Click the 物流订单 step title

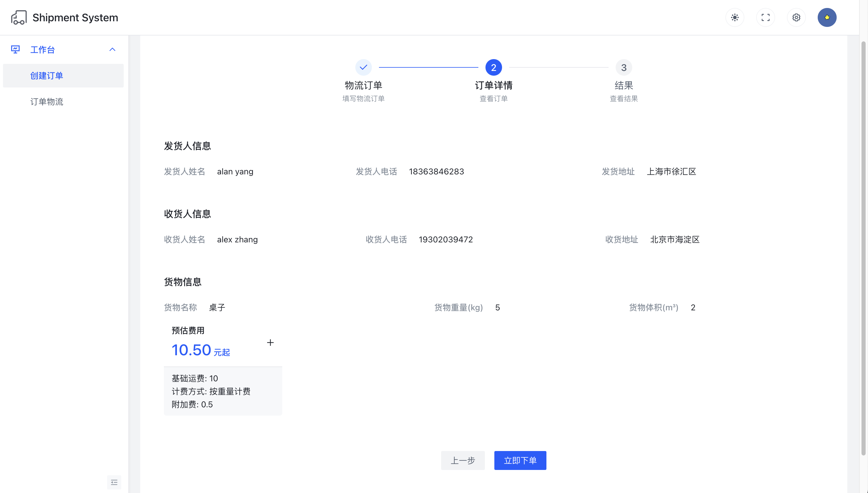coord(363,85)
